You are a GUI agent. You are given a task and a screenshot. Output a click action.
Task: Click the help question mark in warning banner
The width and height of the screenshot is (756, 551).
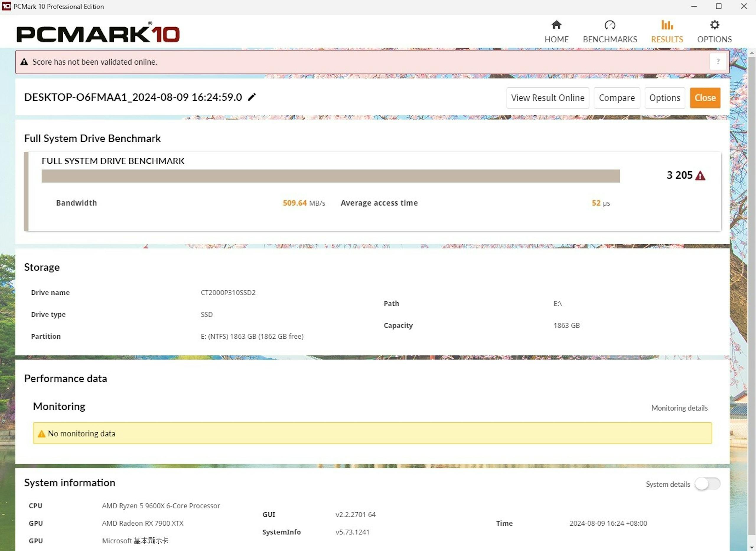coord(718,62)
